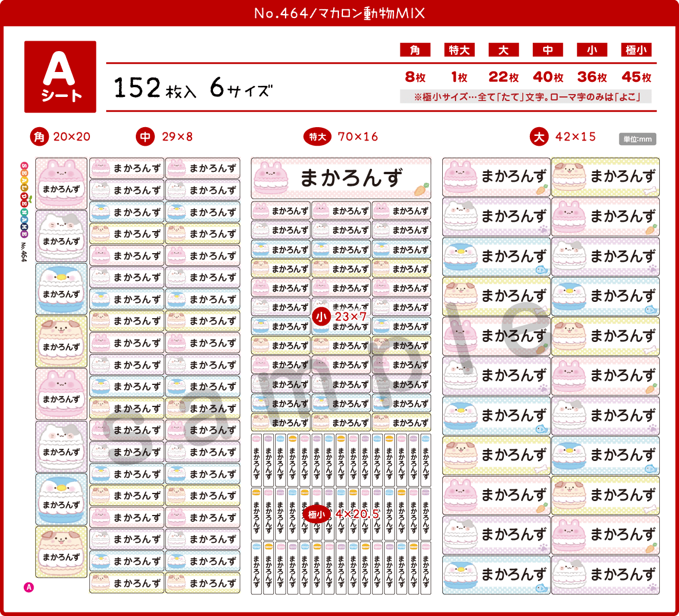Click the ※極小サイズ note bar
Viewport: 679px width, 616px height.
point(526,96)
